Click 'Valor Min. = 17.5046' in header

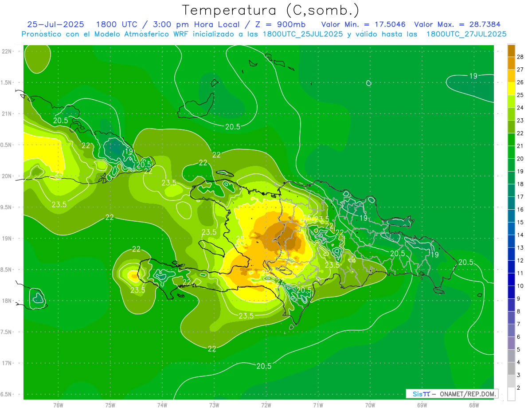[x=363, y=25]
